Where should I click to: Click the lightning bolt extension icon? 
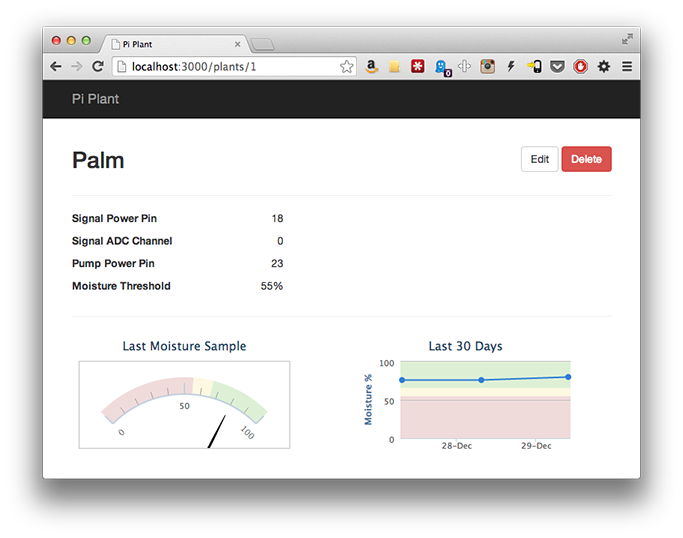(x=511, y=66)
